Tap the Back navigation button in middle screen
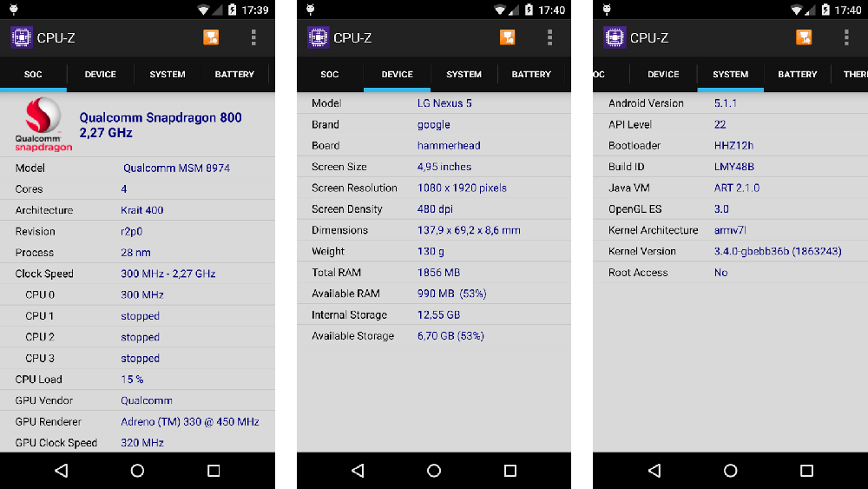This screenshot has width=868, height=489. tap(358, 471)
